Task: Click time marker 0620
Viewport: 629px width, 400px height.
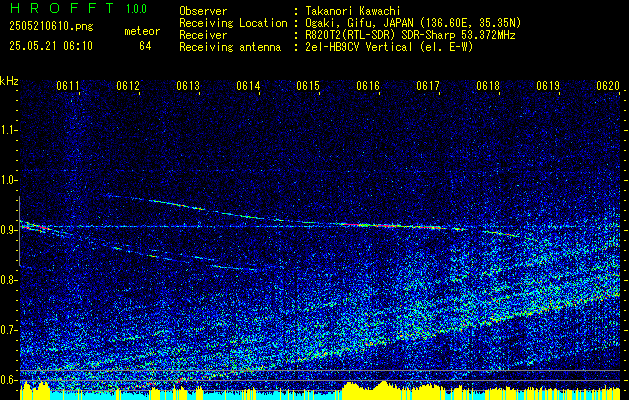Action: (609, 86)
